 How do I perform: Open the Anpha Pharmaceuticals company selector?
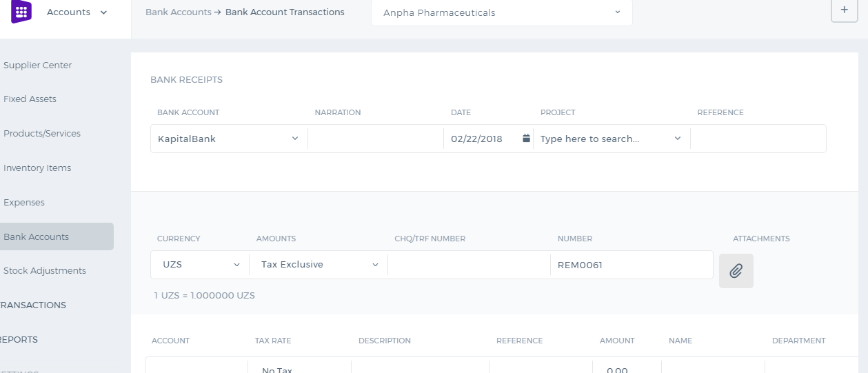(502, 12)
